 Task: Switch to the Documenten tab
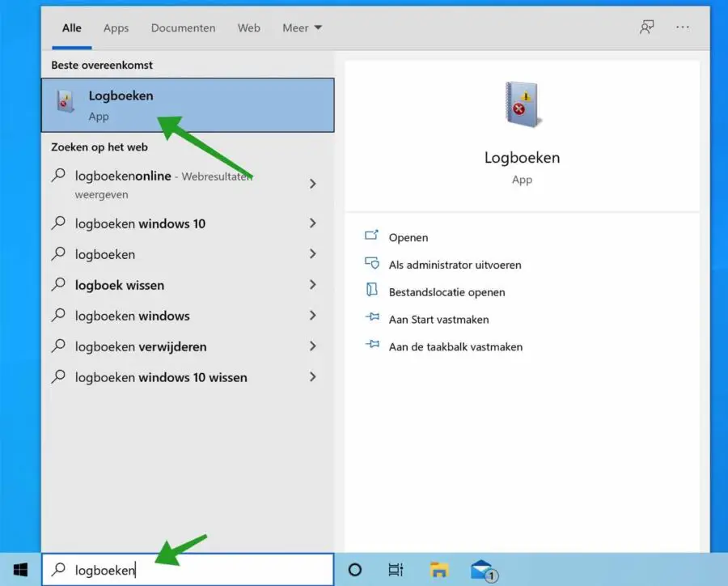click(x=184, y=28)
